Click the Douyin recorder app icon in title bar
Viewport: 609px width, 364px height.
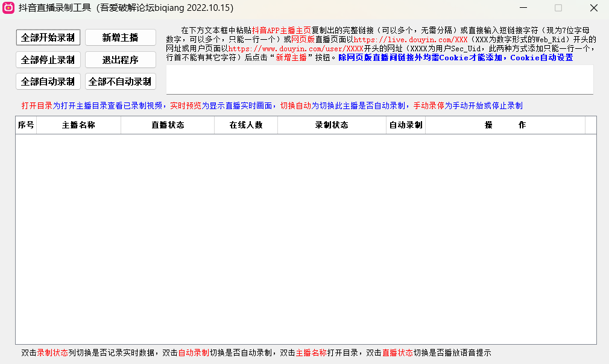(8, 8)
